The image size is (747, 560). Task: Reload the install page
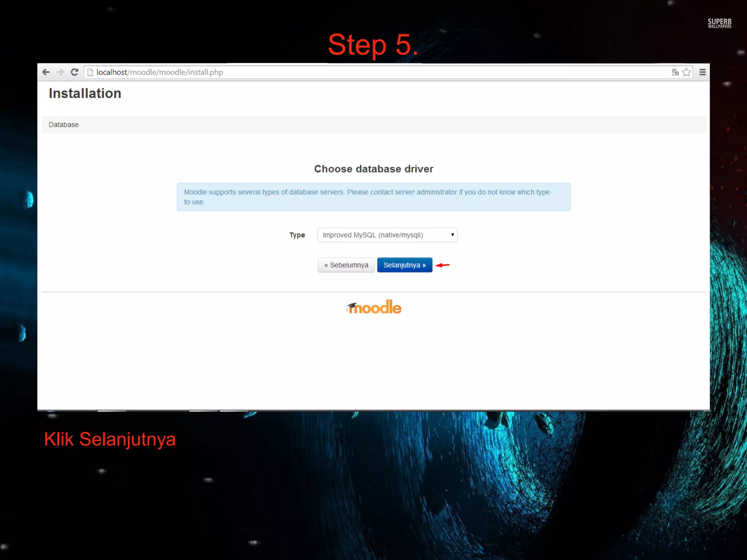coord(74,72)
